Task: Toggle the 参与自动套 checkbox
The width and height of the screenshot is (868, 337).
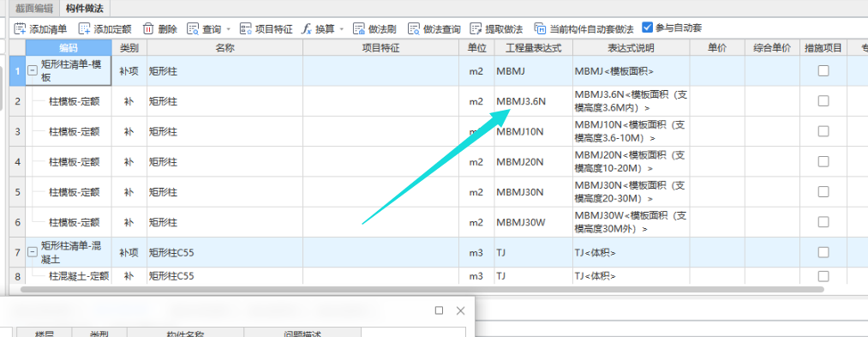Action: tap(647, 27)
